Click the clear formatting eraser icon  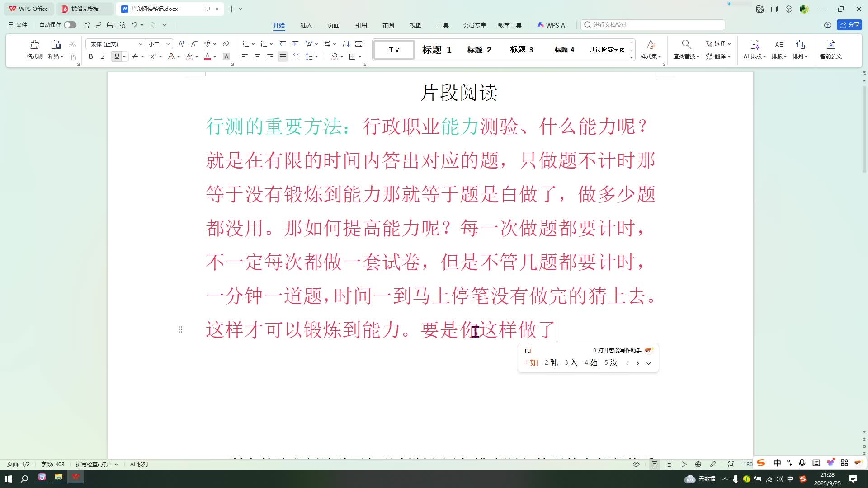coord(226,44)
